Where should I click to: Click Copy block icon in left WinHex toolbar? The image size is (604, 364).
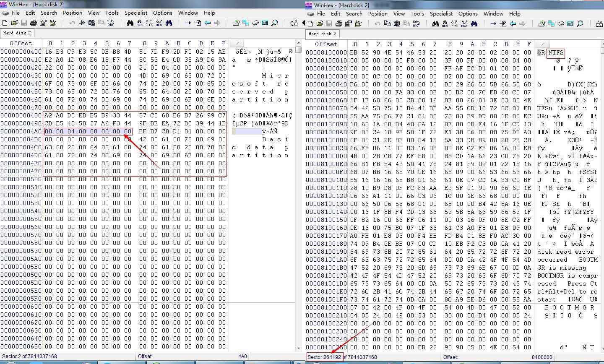(x=82, y=23)
